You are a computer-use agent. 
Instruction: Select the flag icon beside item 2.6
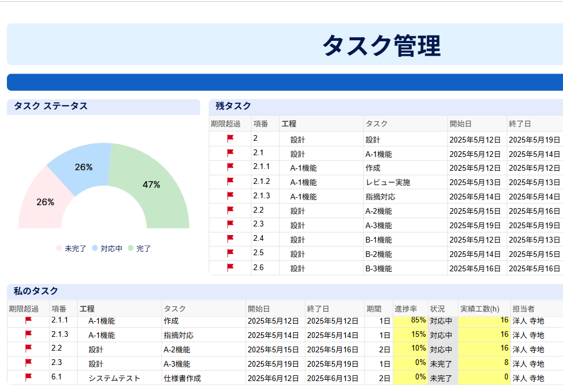[x=230, y=267]
